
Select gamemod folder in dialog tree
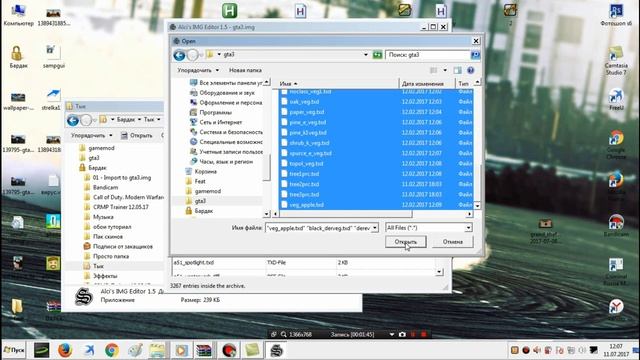[203, 191]
